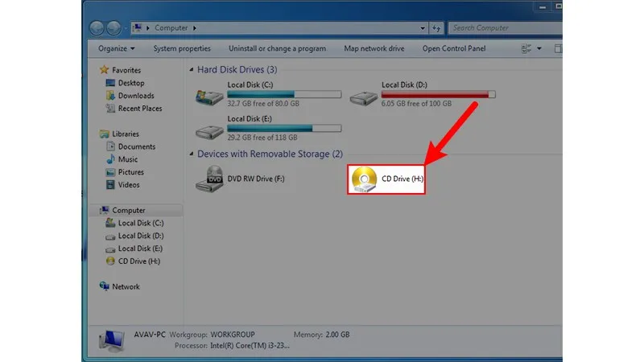Select Network in the navigation pane
The width and height of the screenshot is (644, 362).
(126, 286)
